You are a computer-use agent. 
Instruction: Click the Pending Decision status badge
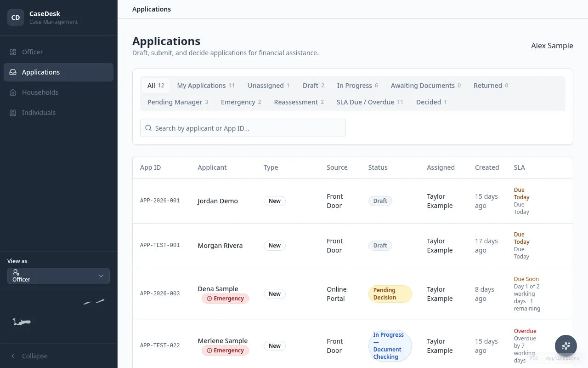coord(390,294)
